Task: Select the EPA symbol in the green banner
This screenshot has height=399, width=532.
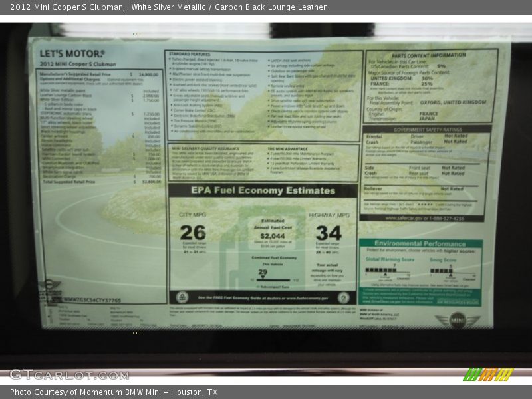Action: [182, 296]
